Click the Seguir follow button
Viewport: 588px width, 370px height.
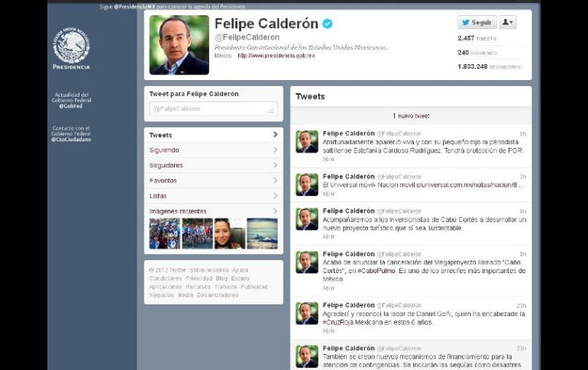[477, 22]
